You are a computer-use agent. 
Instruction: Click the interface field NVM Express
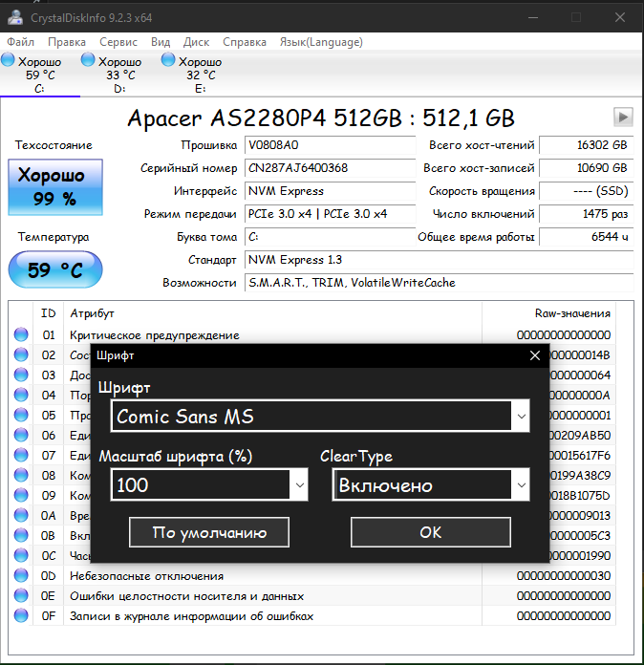tap(330, 191)
